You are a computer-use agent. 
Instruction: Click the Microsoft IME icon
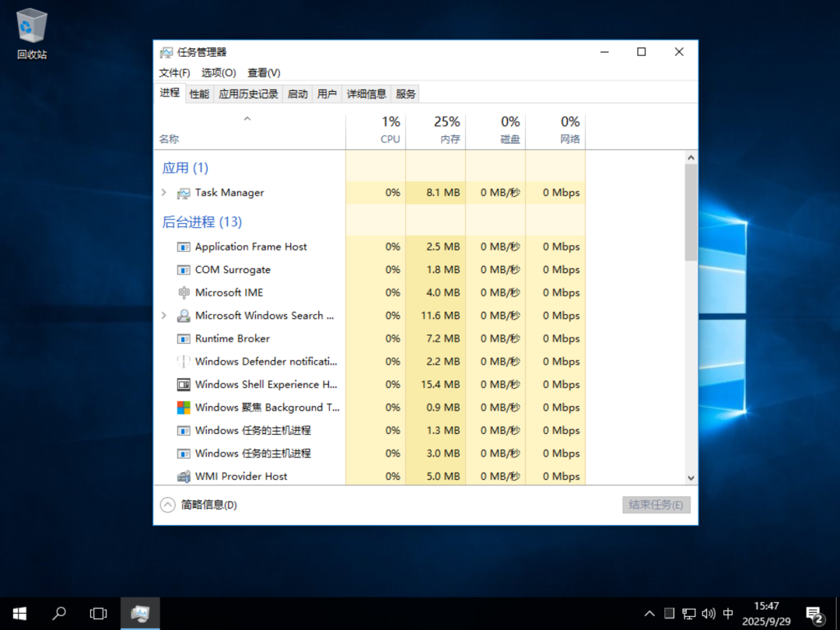coord(184,293)
